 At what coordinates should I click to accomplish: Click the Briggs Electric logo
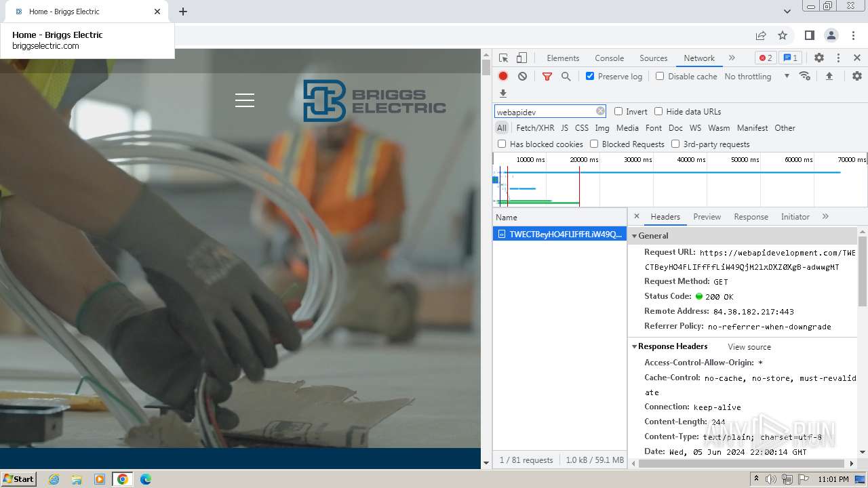(374, 101)
